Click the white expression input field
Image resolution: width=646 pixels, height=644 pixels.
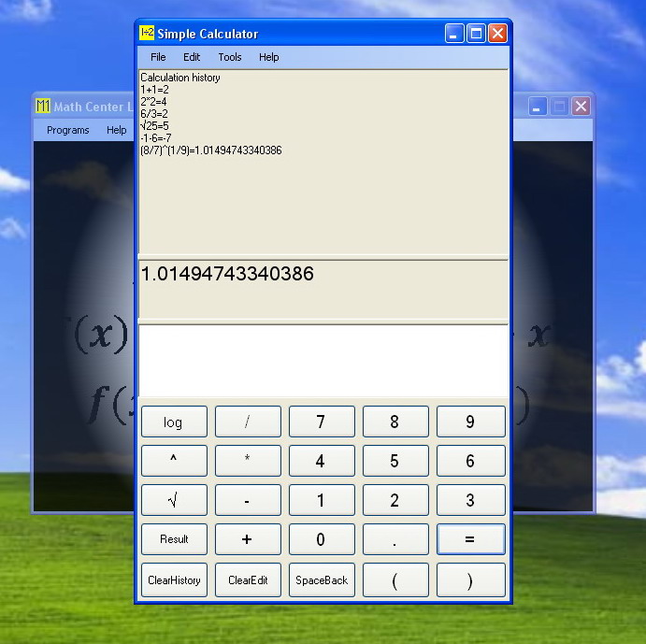pyautogui.click(x=323, y=361)
